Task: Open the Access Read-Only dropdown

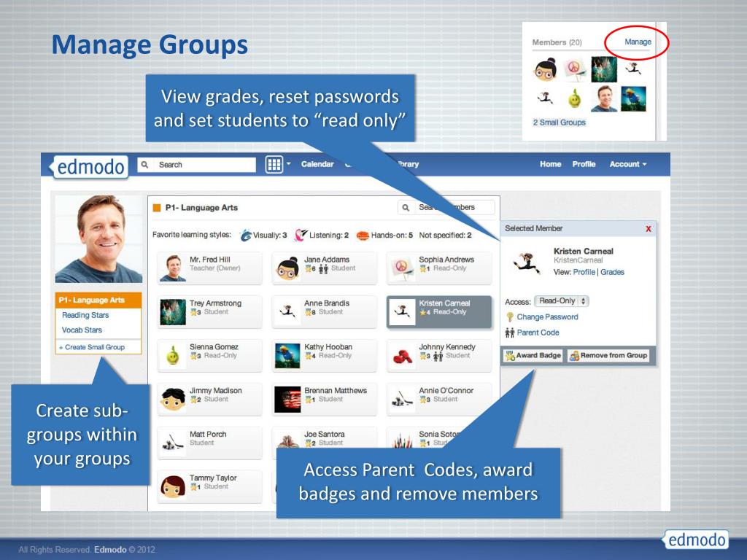Action: click(562, 301)
